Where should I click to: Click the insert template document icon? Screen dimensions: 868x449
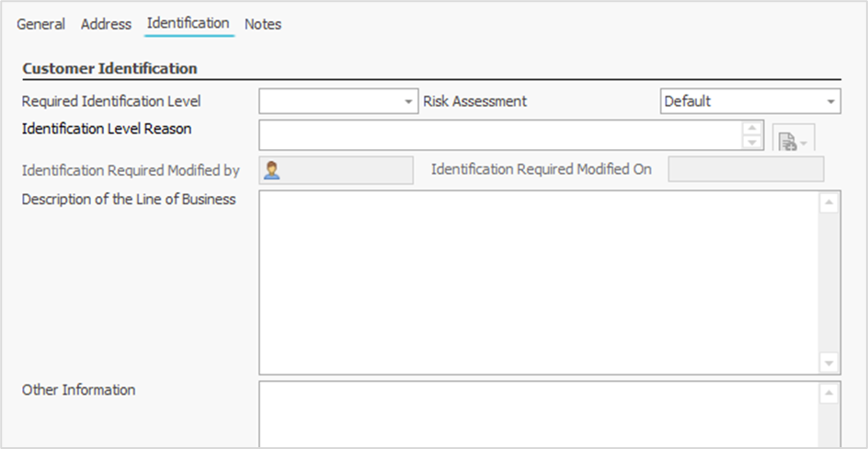(787, 141)
